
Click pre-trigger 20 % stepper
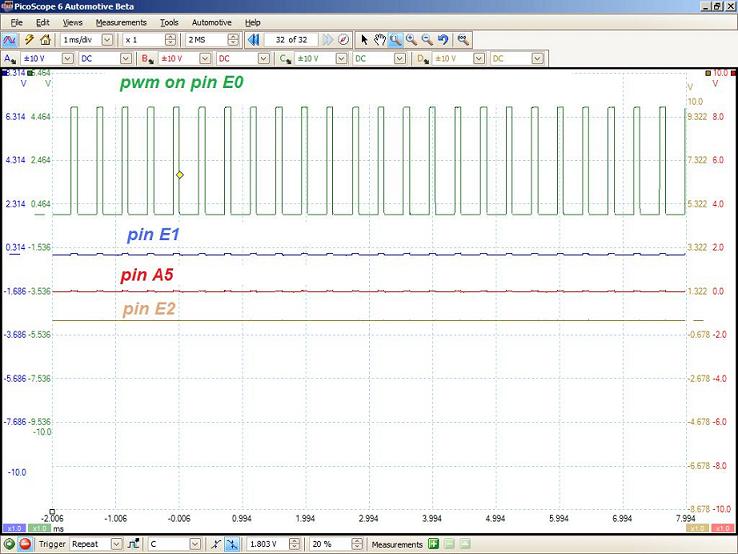coord(358,544)
